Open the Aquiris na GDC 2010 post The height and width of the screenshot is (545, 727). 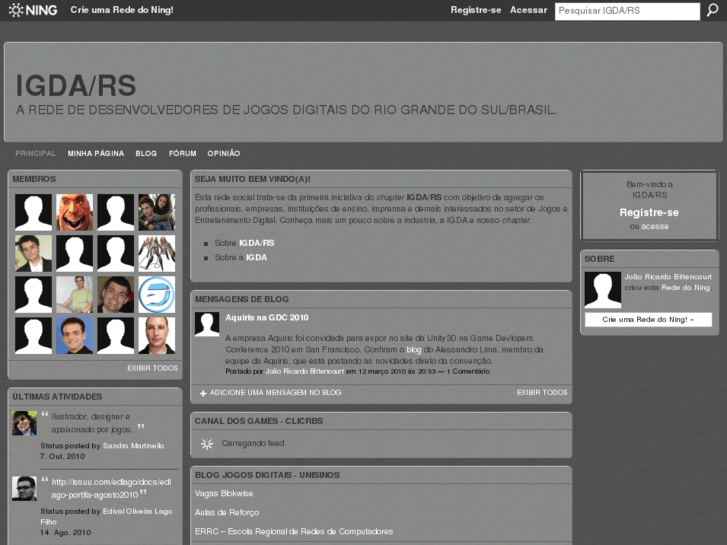(x=267, y=318)
